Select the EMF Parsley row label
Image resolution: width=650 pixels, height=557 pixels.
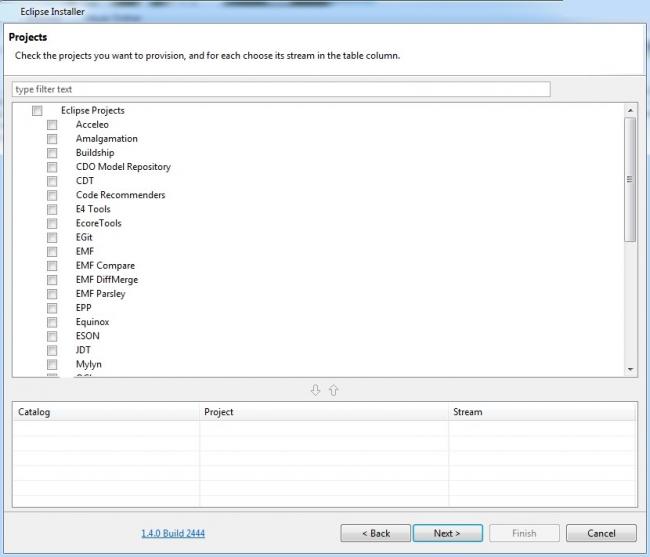[x=100, y=294]
